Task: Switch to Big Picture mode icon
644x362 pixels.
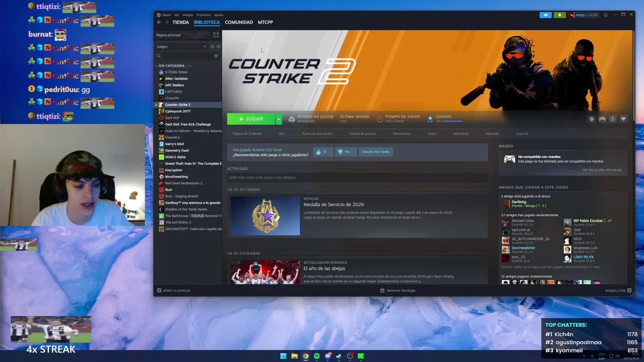Action: click(605, 15)
